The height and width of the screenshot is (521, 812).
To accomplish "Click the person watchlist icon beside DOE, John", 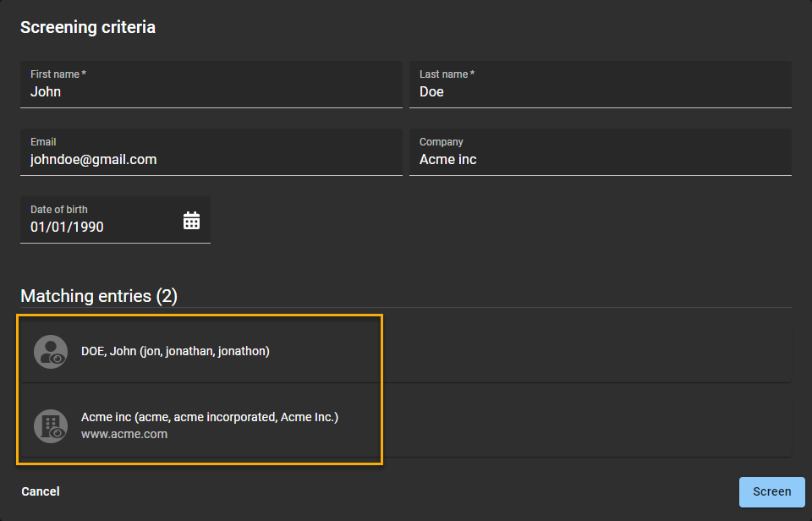I will pos(51,351).
